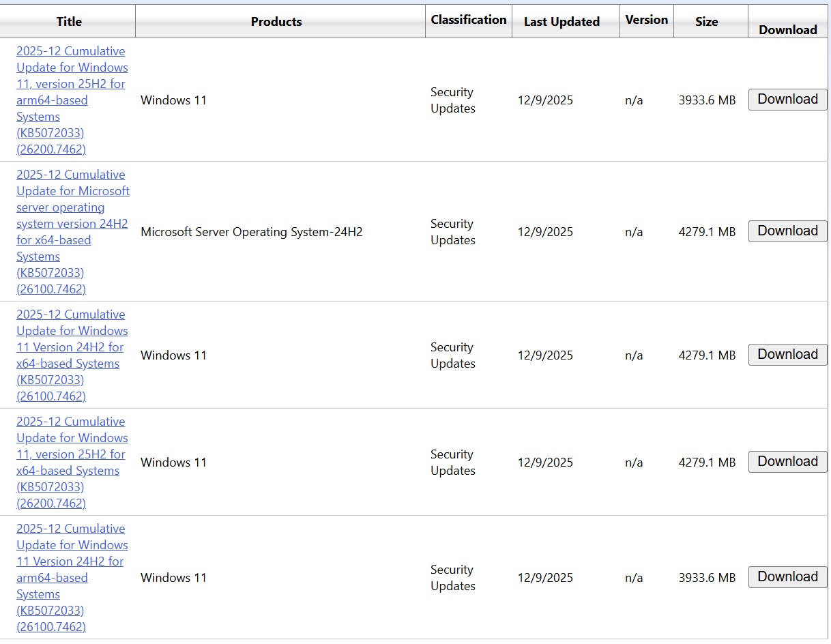Download the 25H2 arm64-based cumulative update
The width and height of the screenshot is (831, 644).
click(787, 100)
